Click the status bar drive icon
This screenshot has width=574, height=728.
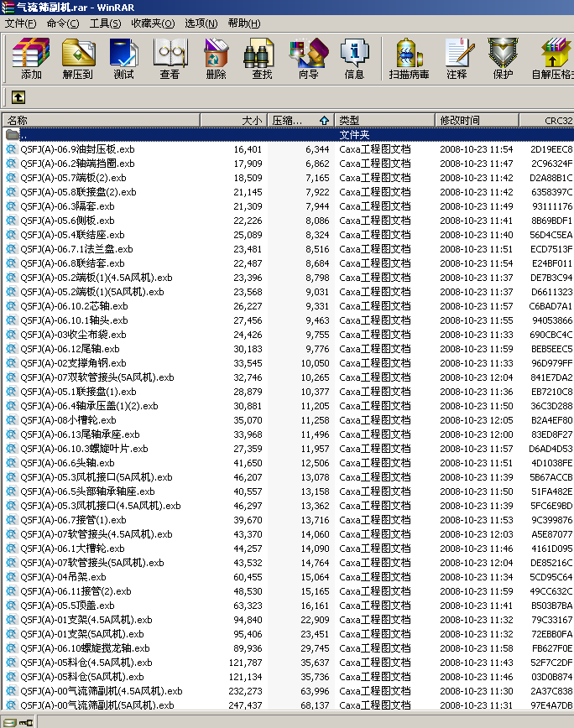click(x=10, y=722)
